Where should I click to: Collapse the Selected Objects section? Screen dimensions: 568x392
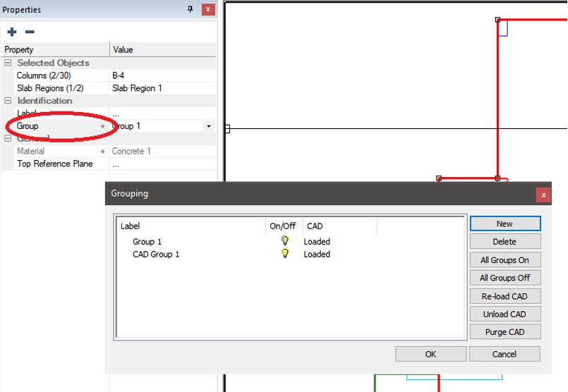pyautogui.click(x=8, y=63)
